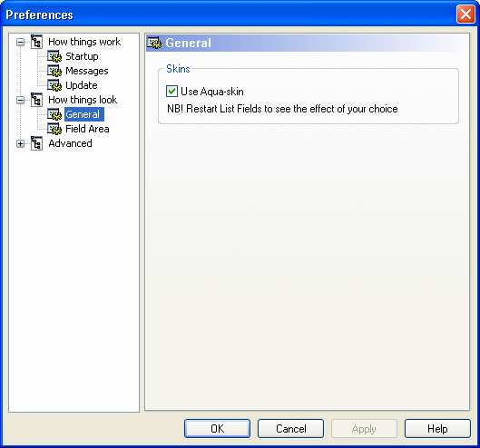Click the How things work folder icon
This screenshot has height=448, width=480.
pos(36,42)
